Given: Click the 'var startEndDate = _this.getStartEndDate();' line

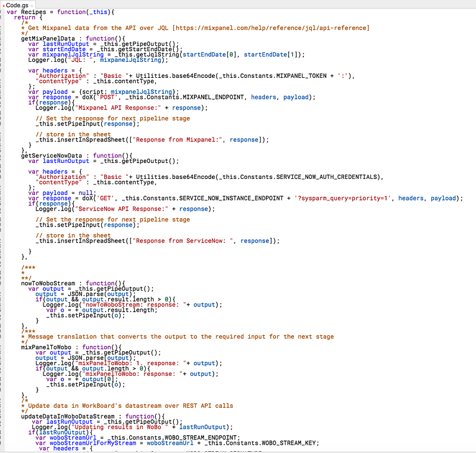Looking at the screenshot, I should [105, 49].
